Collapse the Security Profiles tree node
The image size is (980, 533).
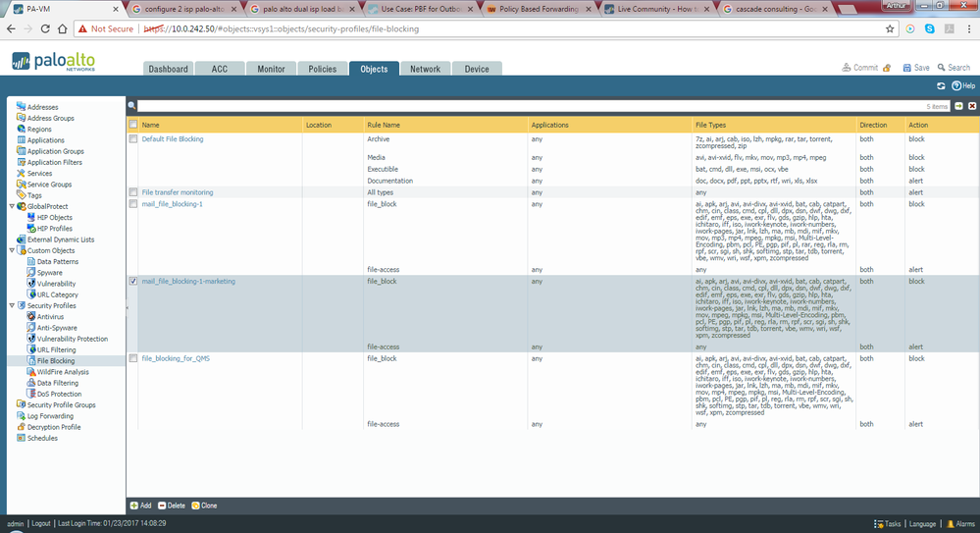tap(11, 305)
